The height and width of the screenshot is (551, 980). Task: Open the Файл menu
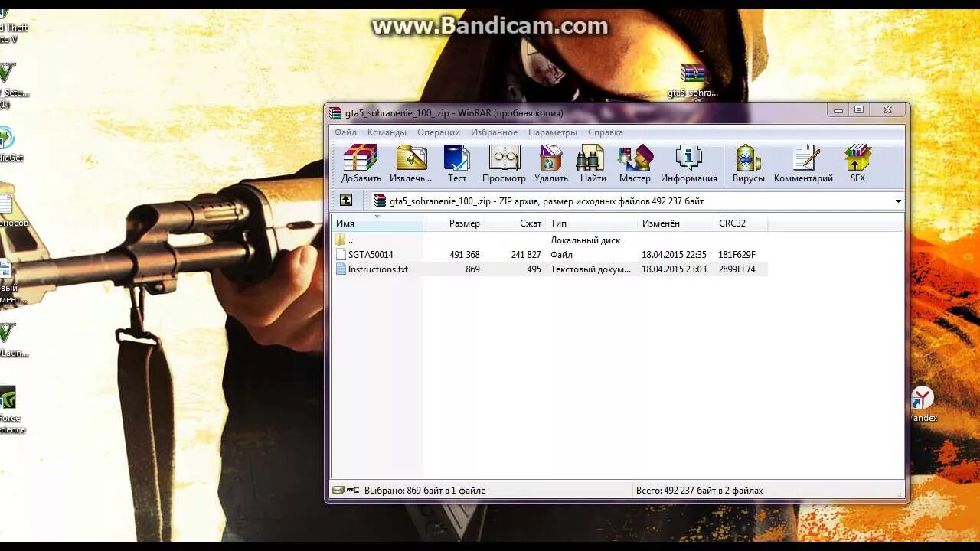point(345,132)
